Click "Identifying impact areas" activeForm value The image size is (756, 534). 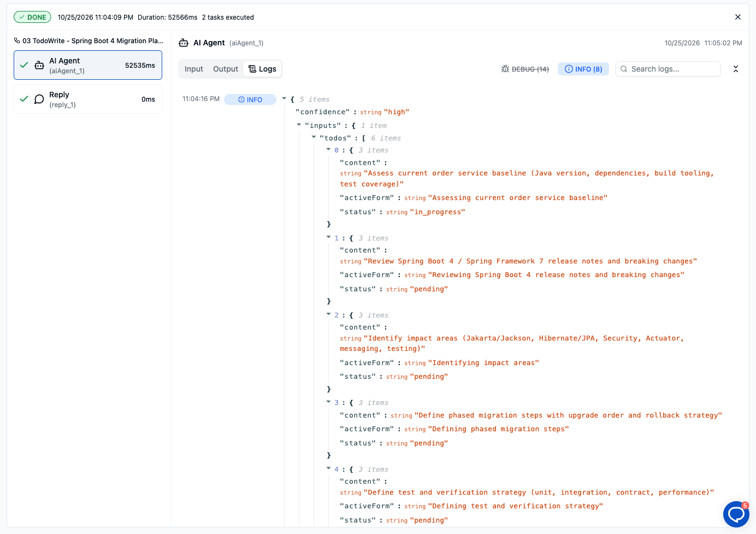[x=483, y=363]
